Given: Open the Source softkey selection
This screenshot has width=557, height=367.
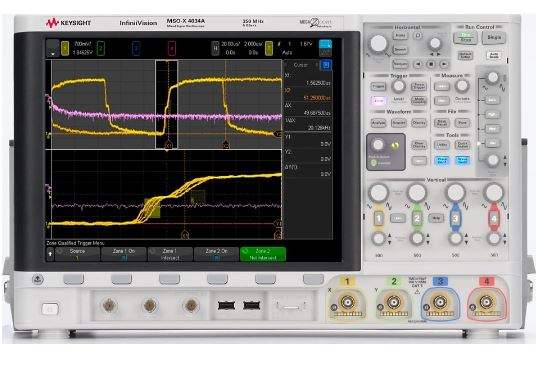Looking at the screenshot, I should pos(77,254).
